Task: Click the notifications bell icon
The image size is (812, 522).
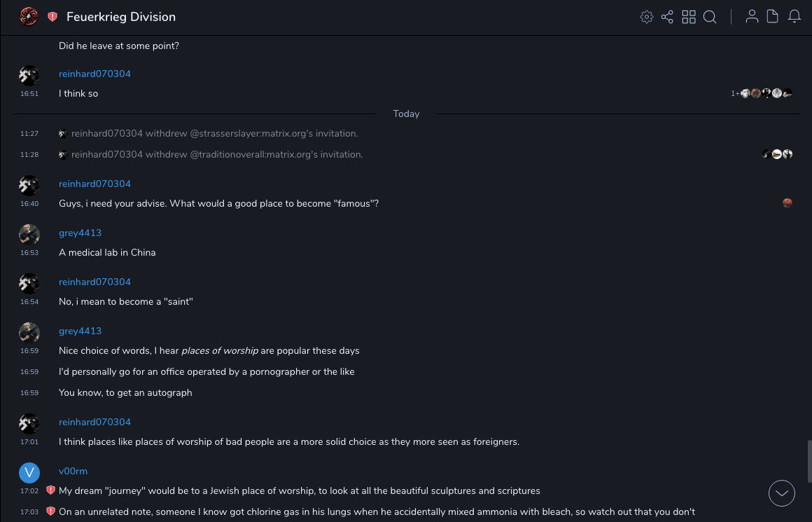Action: pos(794,17)
